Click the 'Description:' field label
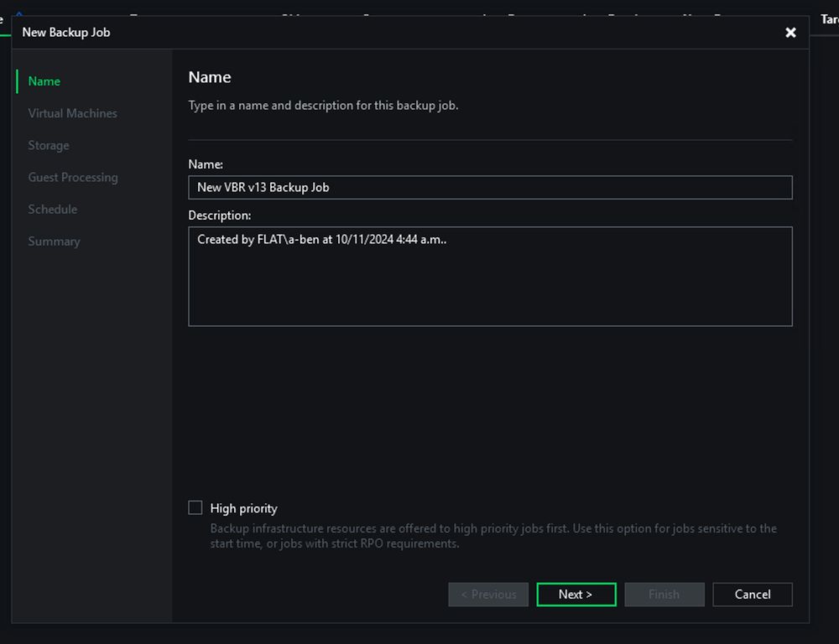The image size is (839, 644). (x=219, y=215)
